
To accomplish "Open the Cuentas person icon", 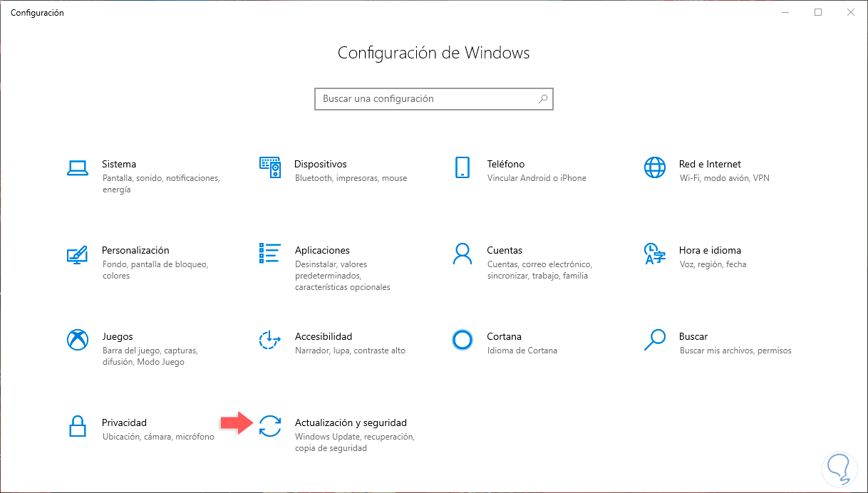I will pyautogui.click(x=463, y=254).
